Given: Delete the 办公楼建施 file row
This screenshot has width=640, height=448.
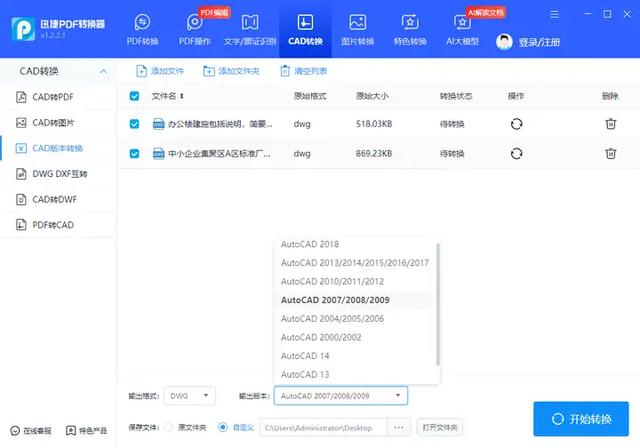Looking at the screenshot, I should click(611, 124).
